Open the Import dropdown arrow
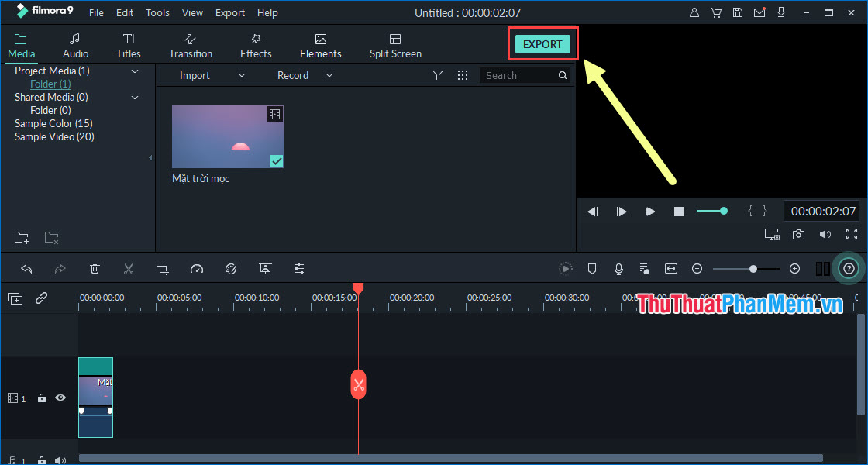Viewport: 868px width, 465px height. point(241,75)
